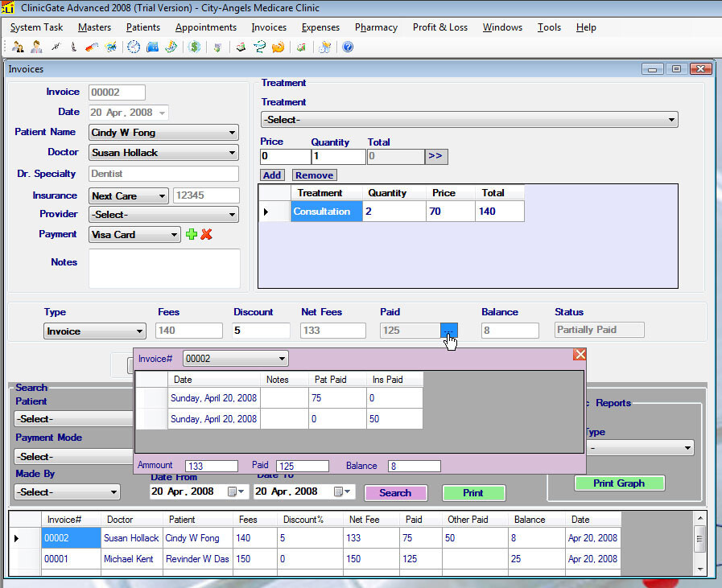Open the invoice Date dropdown arrow

click(x=162, y=113)
